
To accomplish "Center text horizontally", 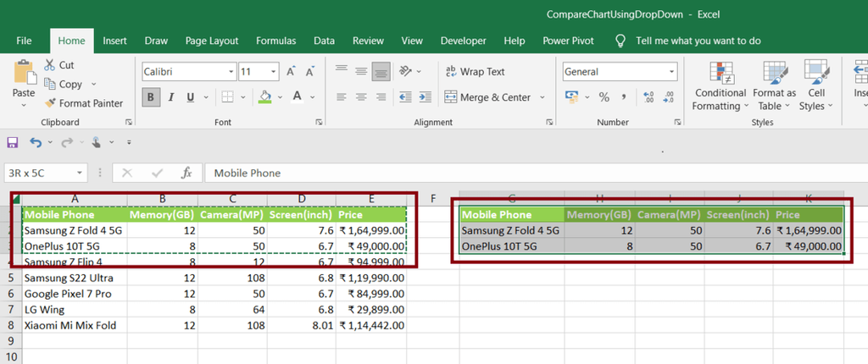I will tap(361, 97).
